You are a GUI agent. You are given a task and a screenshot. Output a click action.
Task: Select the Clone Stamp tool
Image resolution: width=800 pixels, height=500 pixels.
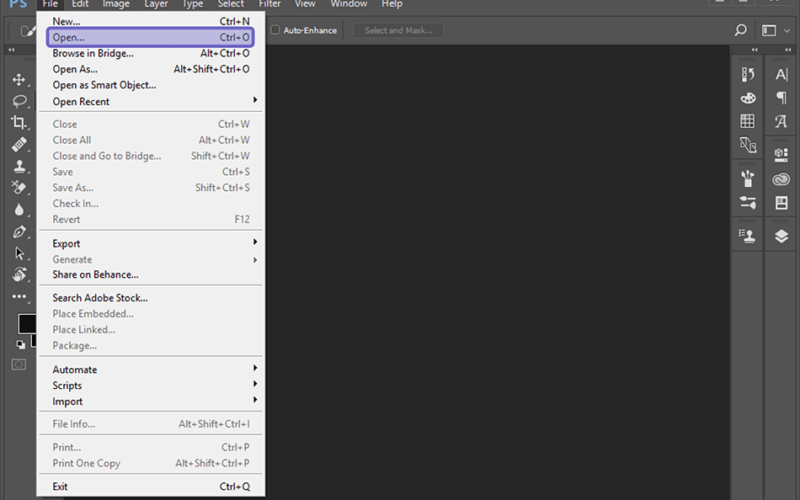[19, 166]
